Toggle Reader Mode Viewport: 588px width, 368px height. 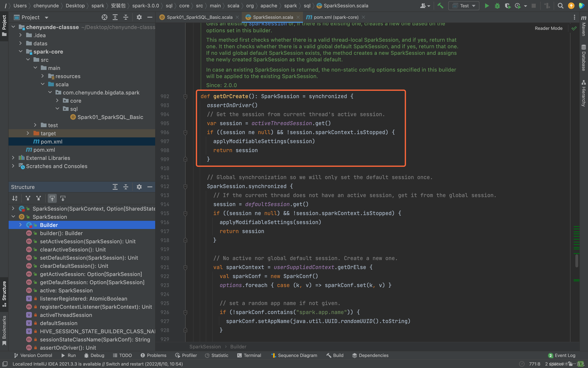point(548,28)
